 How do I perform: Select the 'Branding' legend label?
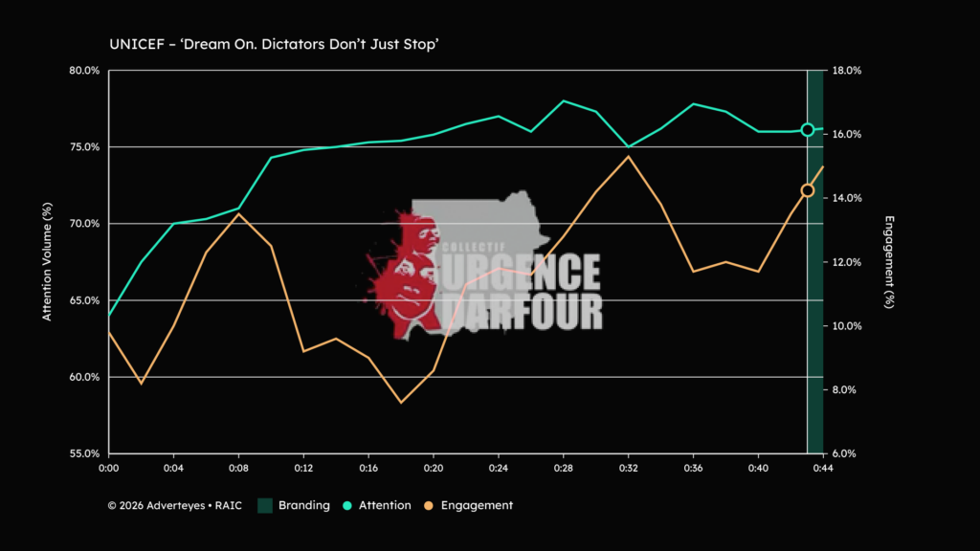click(303, 505)
